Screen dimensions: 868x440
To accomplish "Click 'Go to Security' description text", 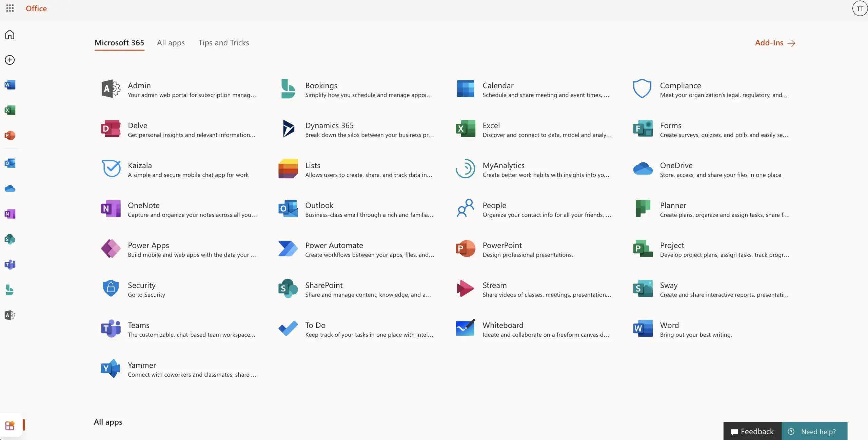I will (x=146, y=295).
